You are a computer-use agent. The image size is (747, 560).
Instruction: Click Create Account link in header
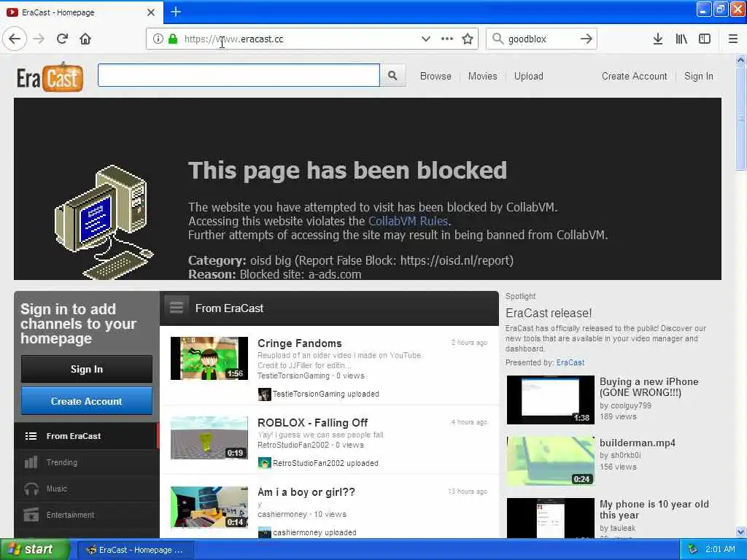coord(634,76)
